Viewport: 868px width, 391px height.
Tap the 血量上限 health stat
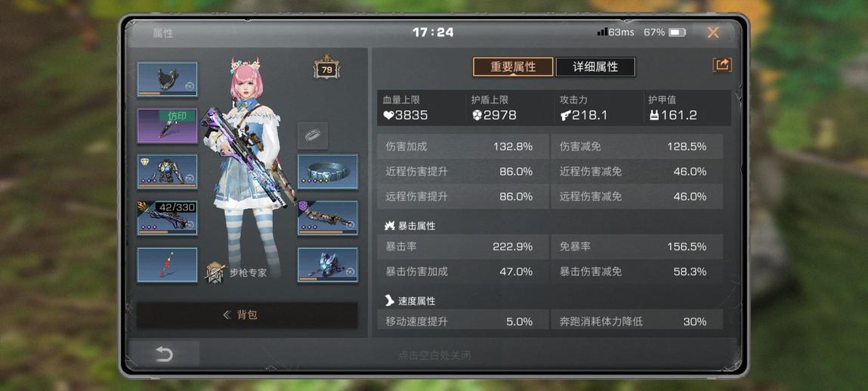[422, 108]
